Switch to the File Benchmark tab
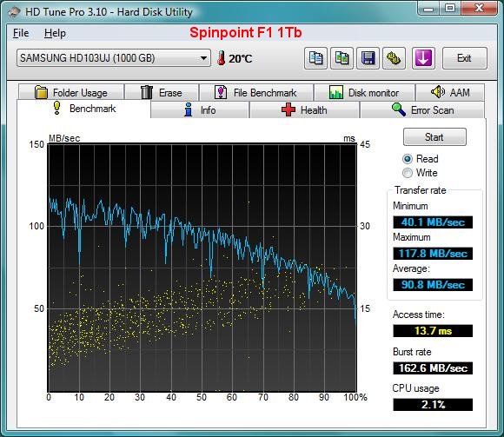The width and height of the screenshot is (504, 437). 255,93
